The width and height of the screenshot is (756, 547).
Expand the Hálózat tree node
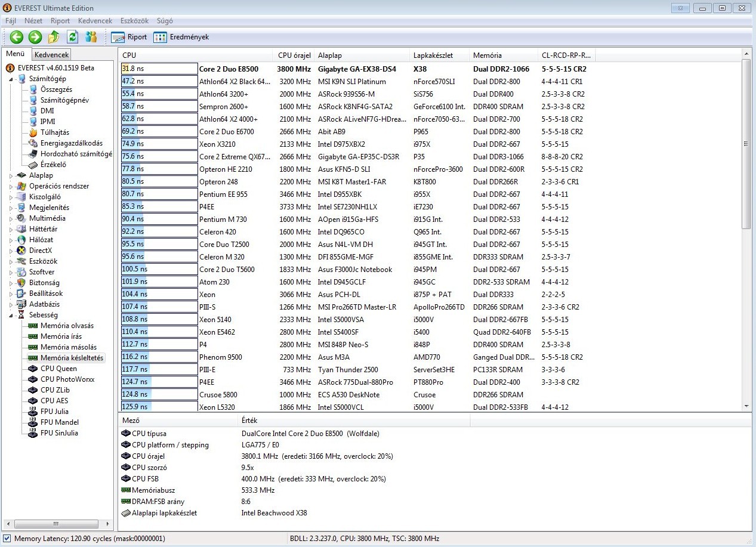tap(11, 240)
